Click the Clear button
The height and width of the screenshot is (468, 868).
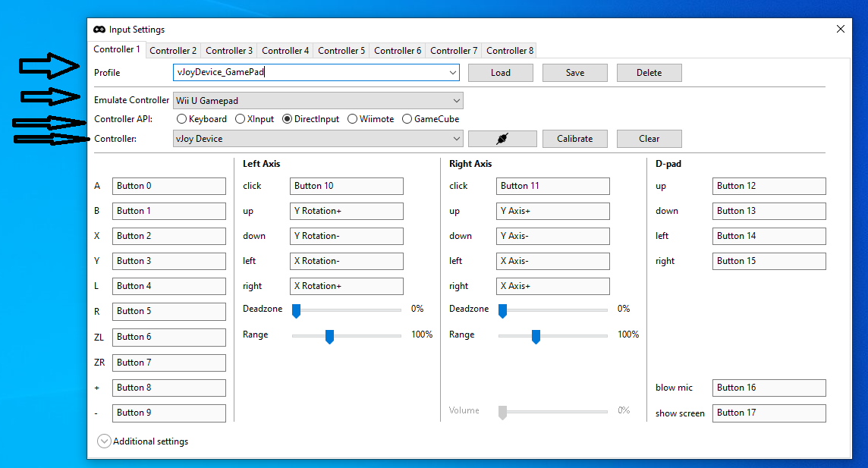pos(649,139)
